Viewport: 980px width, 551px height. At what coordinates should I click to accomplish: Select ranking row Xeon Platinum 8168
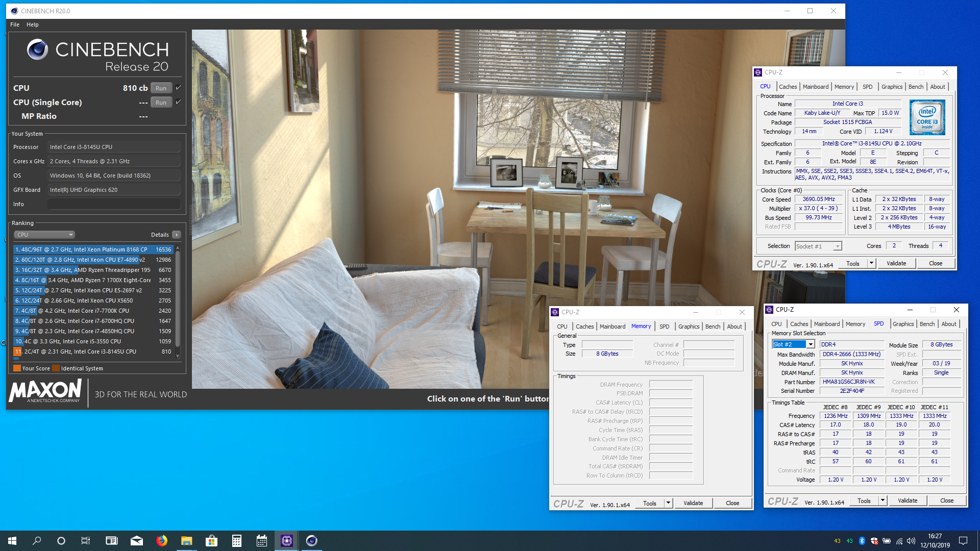pos(93,249)
